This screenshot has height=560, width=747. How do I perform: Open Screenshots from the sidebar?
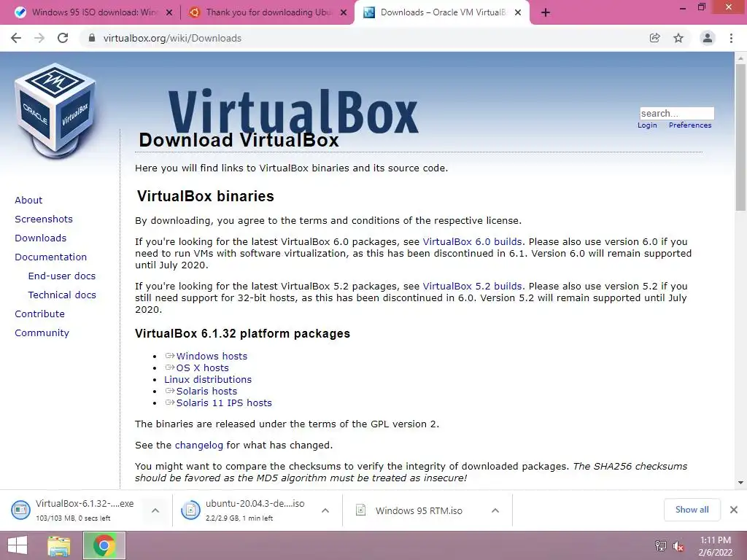click(x=44, y=219)
